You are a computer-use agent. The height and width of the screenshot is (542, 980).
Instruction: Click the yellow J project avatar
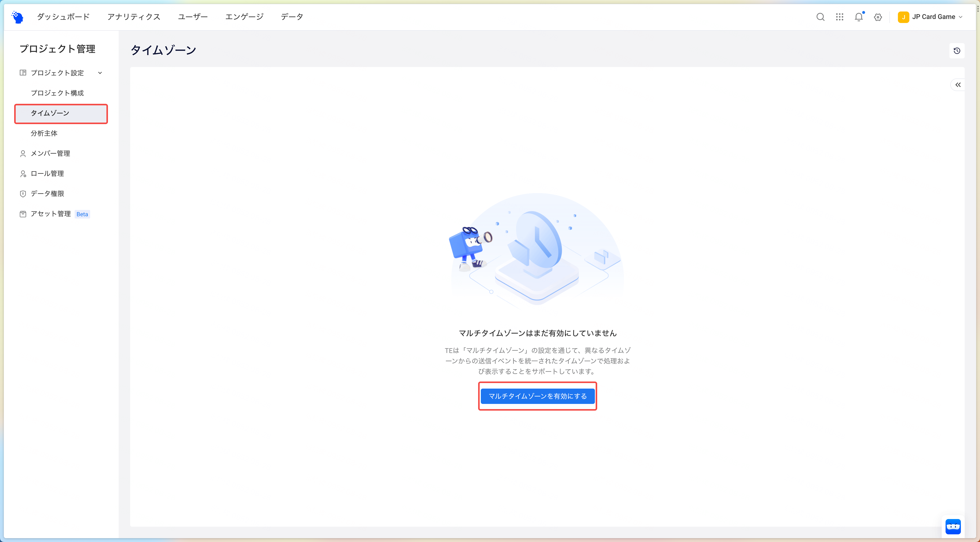[x=903, y=17]
